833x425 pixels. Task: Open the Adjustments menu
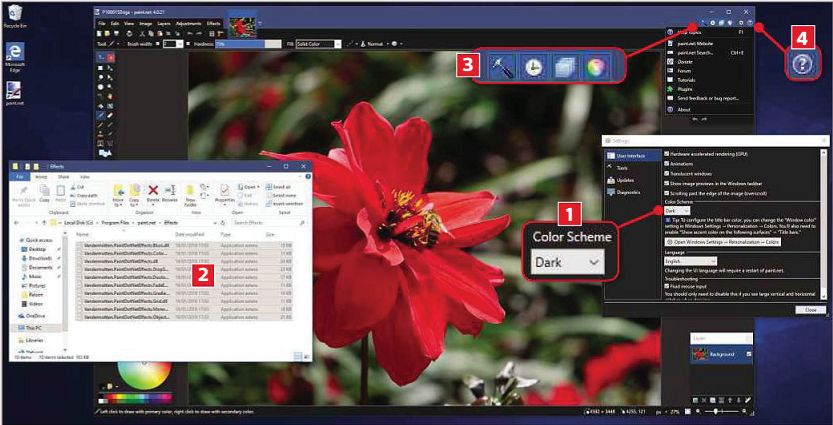188,23
